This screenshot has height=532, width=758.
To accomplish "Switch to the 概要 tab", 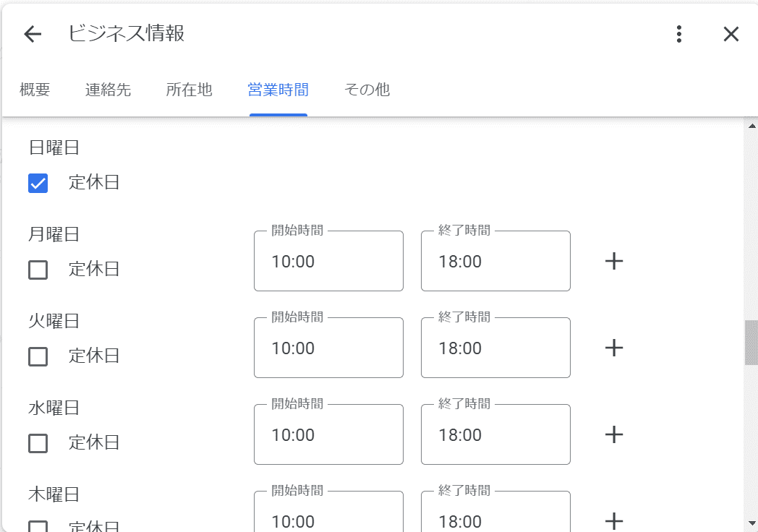I will click(35, 90).
